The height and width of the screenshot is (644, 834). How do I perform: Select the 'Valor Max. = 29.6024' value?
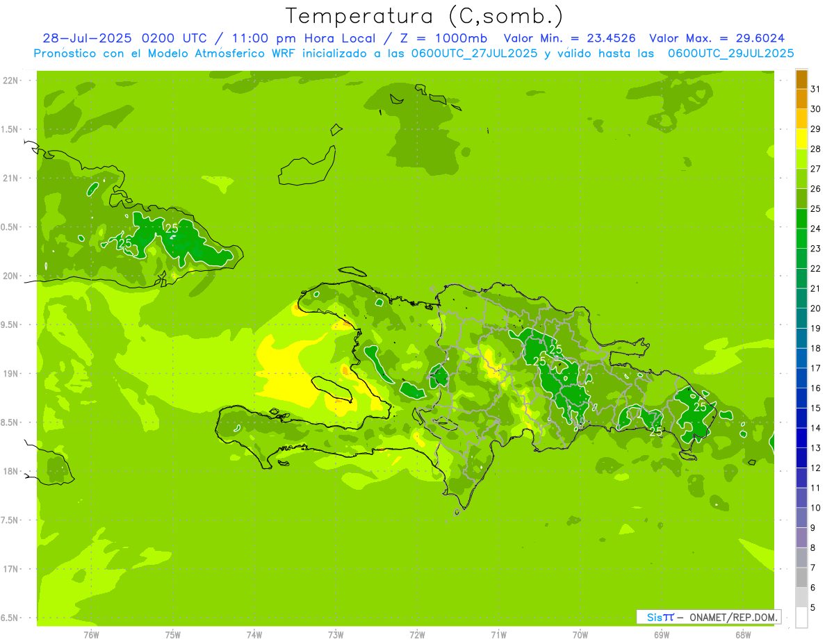(x=717, y=38)
